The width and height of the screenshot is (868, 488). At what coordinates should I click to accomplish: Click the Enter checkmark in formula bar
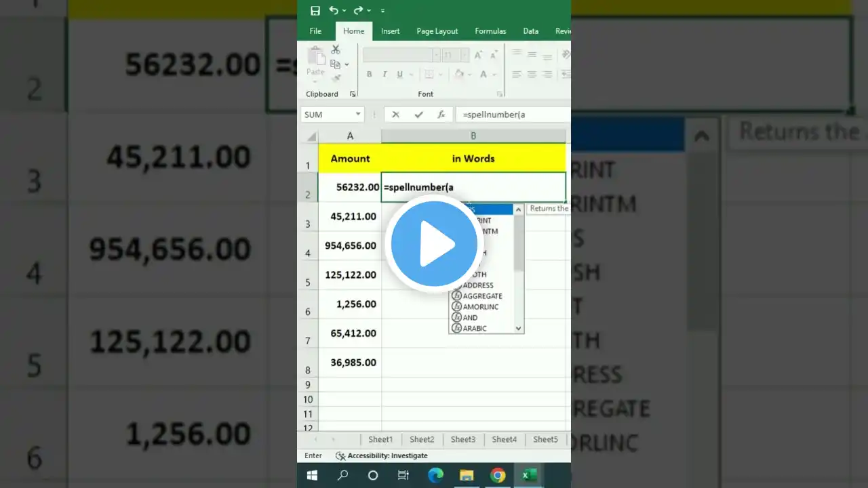click(x=418, y=115)
